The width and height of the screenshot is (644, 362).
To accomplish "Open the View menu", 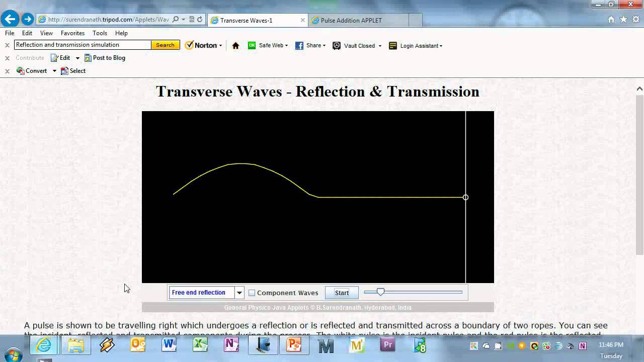I will point(46,33).
